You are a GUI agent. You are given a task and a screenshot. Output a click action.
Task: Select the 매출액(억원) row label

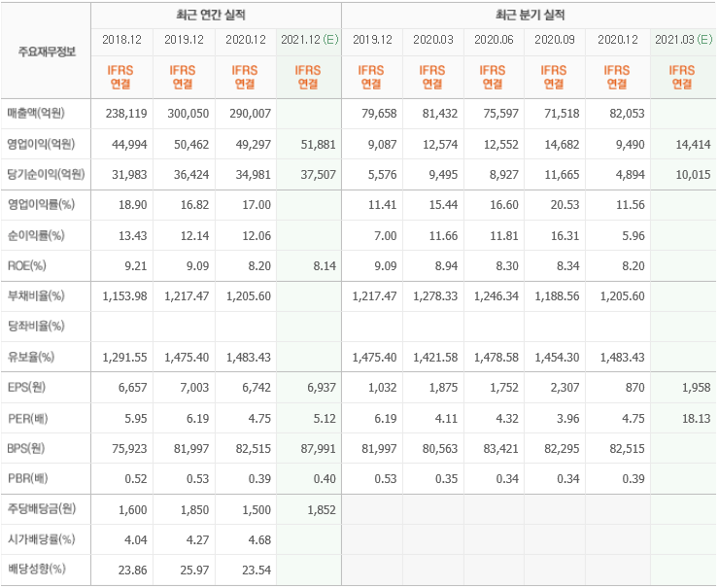click(36, 114)
